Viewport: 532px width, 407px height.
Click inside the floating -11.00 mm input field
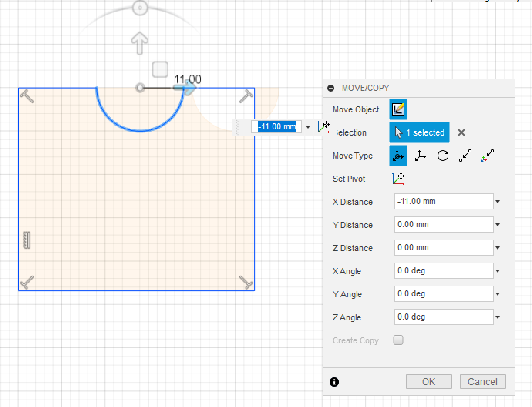click(276, 126)
